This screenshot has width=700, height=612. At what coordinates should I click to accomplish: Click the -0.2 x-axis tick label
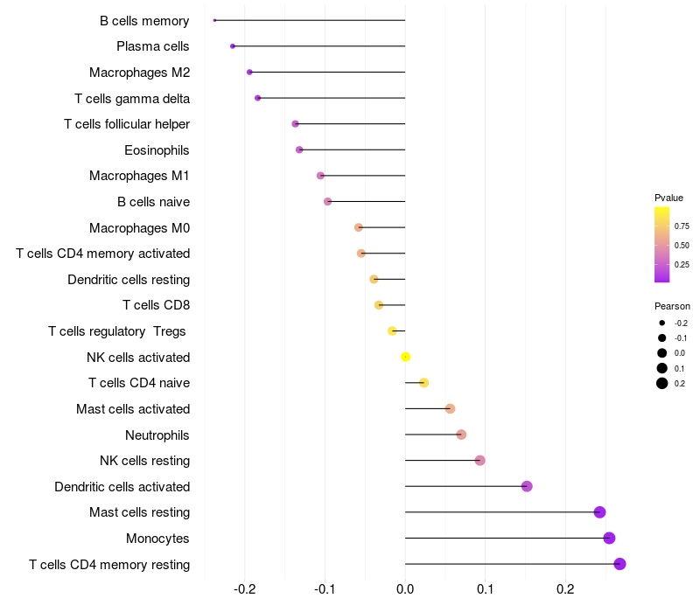245,589
